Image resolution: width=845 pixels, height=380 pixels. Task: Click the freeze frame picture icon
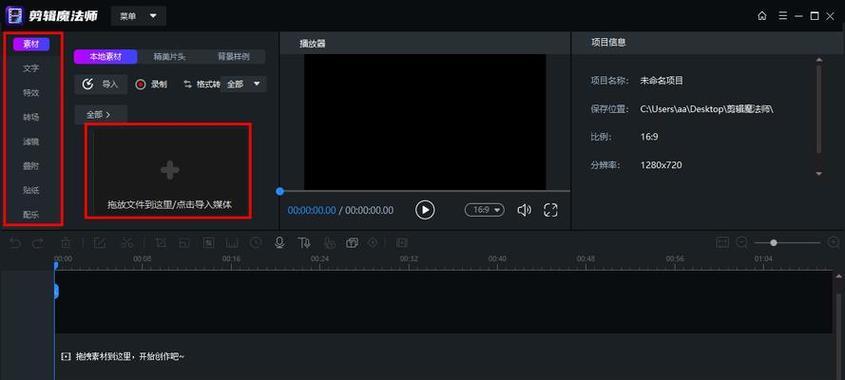208,243
